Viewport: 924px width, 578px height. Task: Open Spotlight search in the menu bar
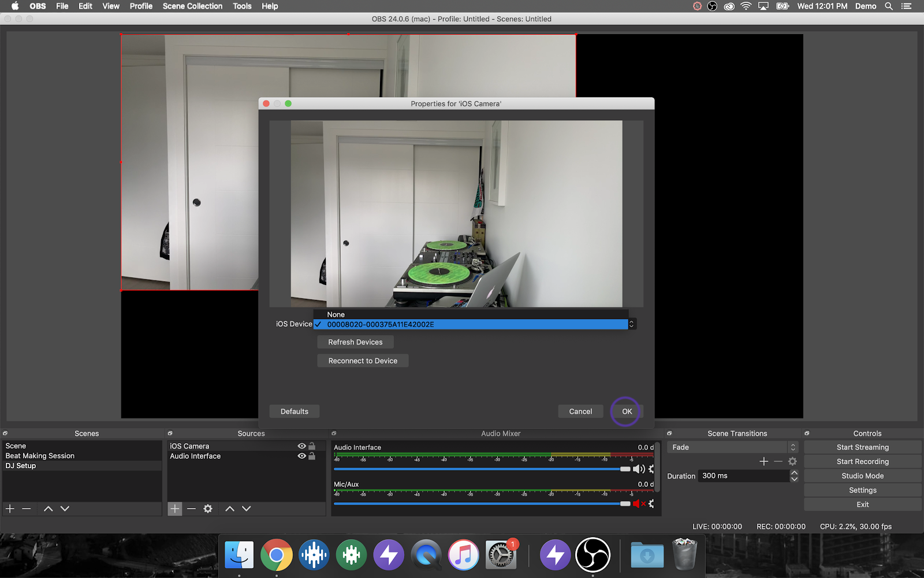pyautogui.click(x=889, y=6)
